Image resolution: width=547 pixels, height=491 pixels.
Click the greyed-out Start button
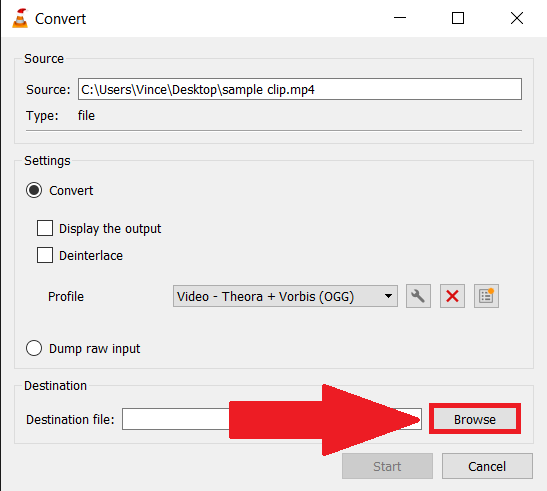pos(387,466)
